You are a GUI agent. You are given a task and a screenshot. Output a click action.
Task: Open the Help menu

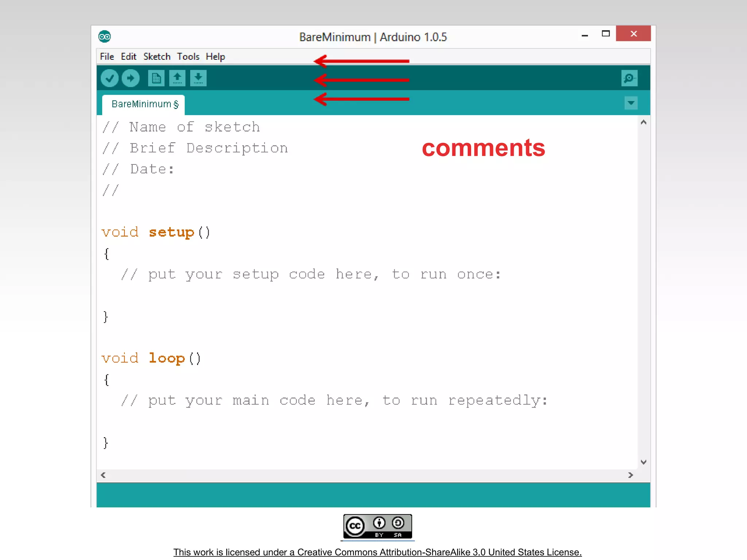[x=215, y=57]
